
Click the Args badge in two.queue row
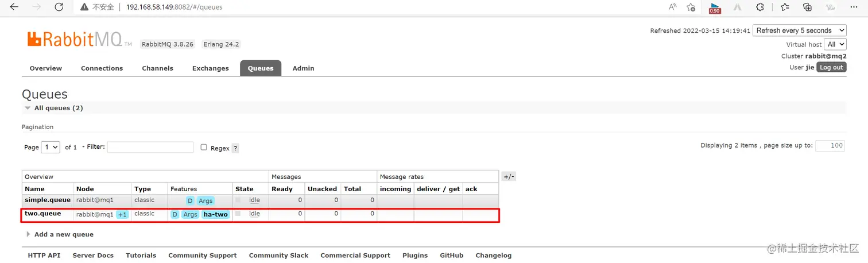[191, 215]
